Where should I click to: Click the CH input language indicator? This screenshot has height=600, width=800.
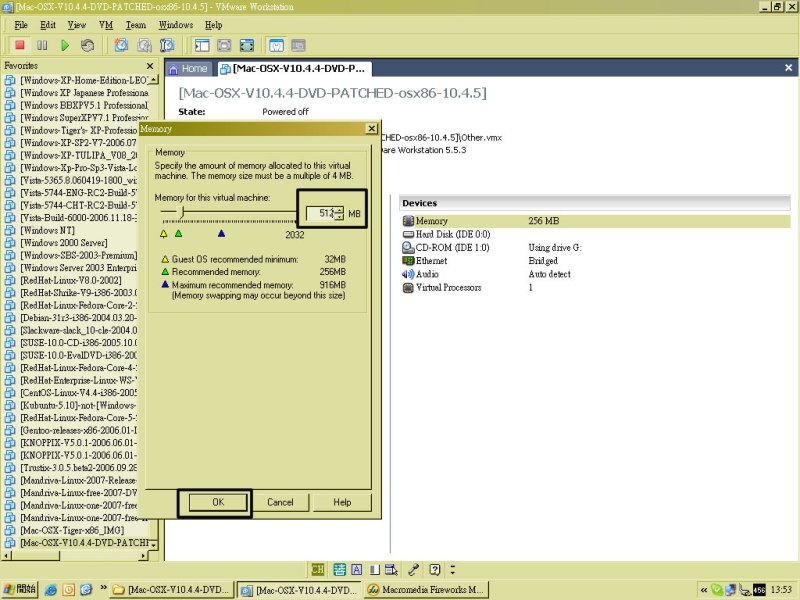pos(318,569)
